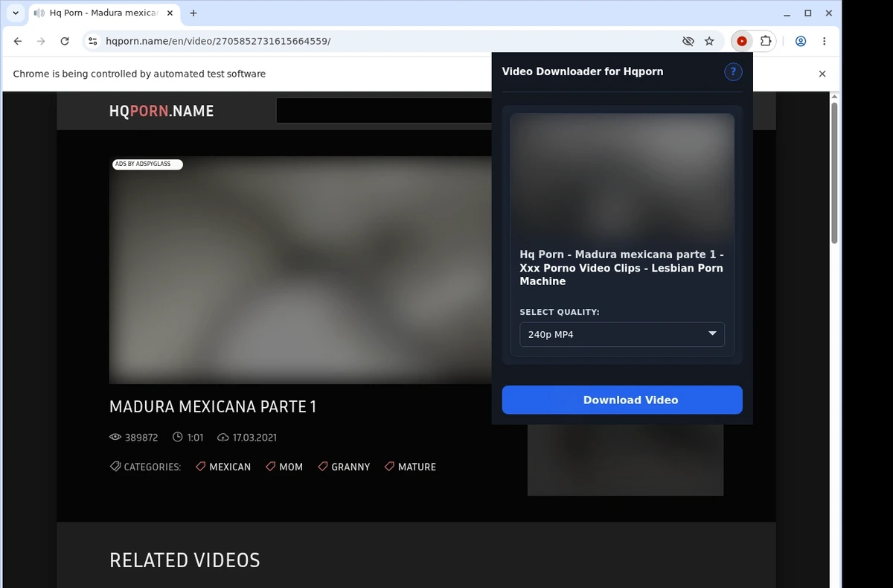Bookmark this page with the star icon

pos(709,42)
